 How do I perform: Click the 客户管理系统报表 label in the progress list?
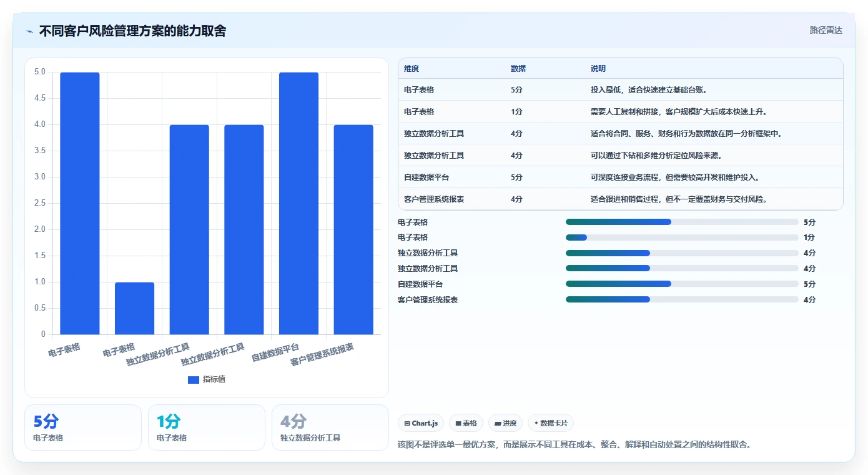428,299
